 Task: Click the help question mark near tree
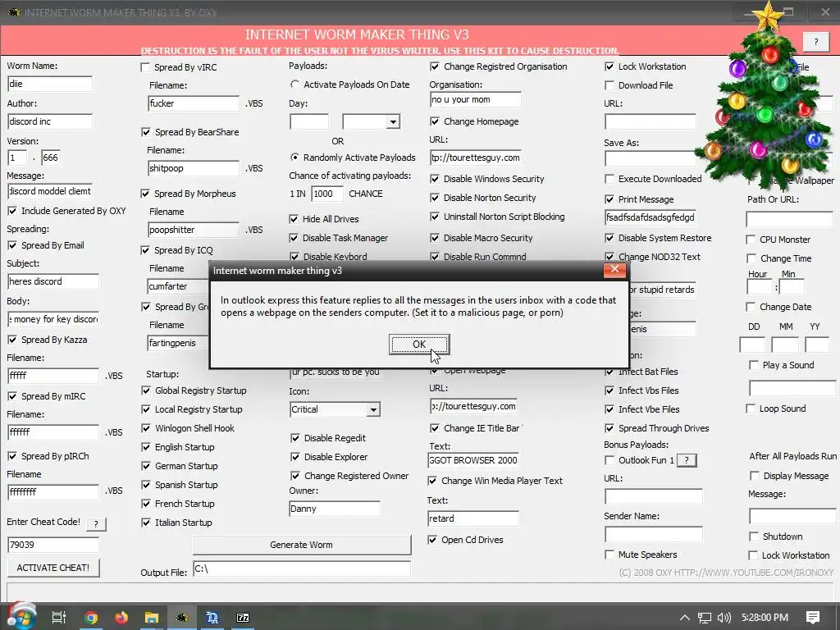pos(816,42)
